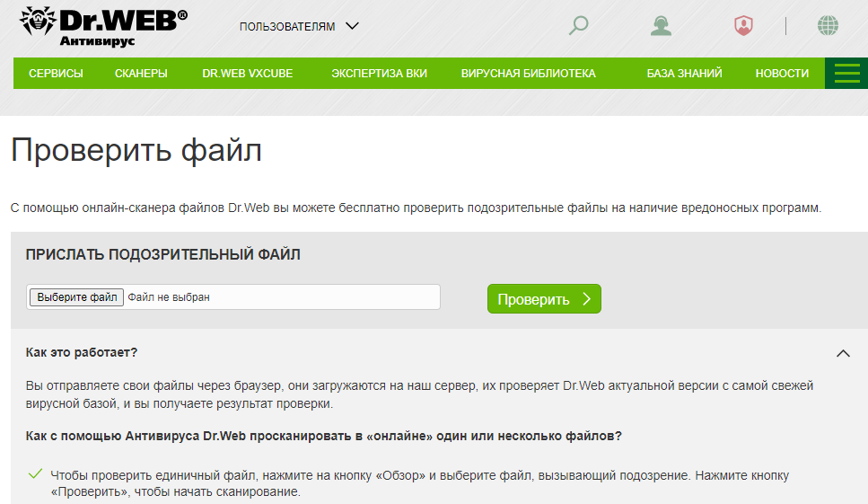Open the search magnifier icon

pos(578,25)
